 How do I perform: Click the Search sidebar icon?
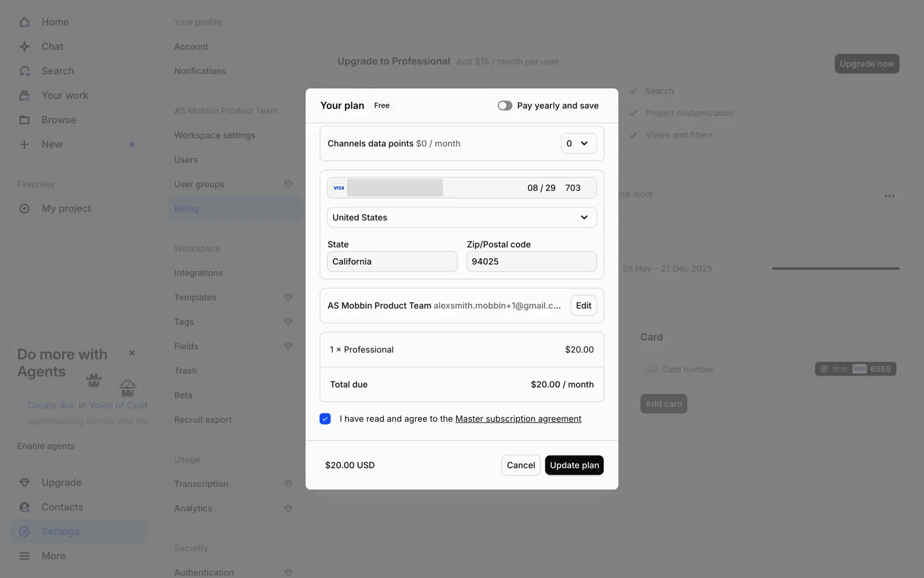pos(25,71)
